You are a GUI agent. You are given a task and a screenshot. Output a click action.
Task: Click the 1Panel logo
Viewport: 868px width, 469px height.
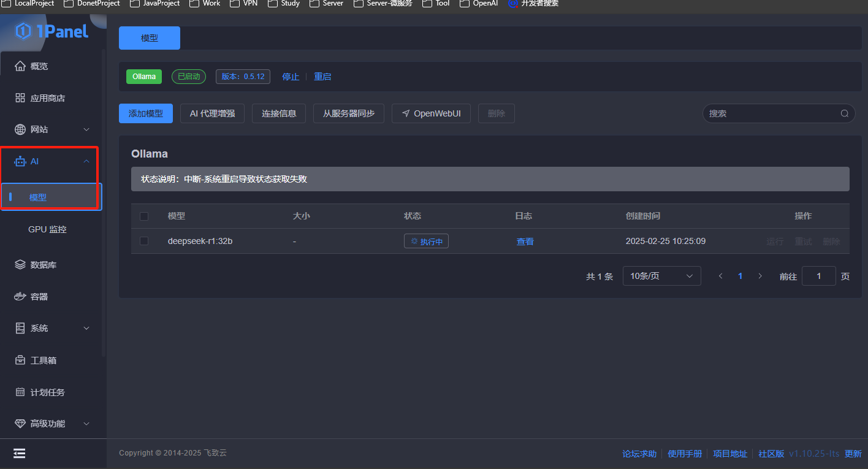click(x=52, y=31)
